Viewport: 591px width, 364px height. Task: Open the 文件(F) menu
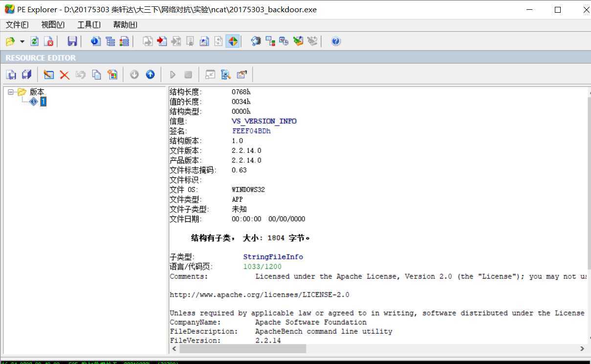[x=17, y=25]
